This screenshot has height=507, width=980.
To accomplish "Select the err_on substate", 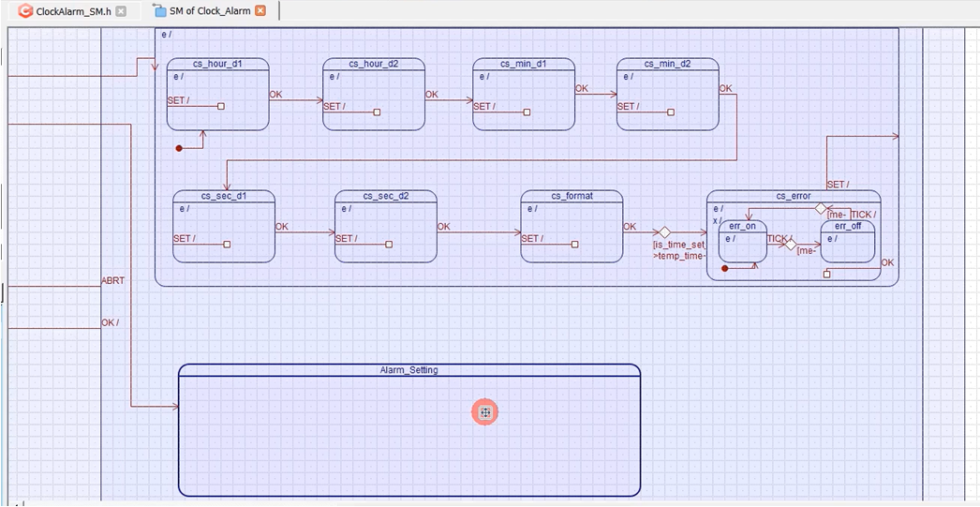I will coord(743,241).
